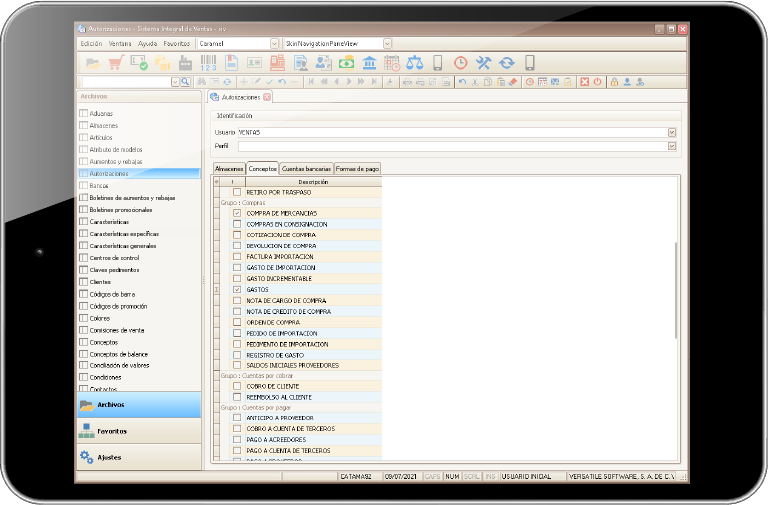Click the cash register icon
Viewport: 768px width, 505px height.
point(278,63)
